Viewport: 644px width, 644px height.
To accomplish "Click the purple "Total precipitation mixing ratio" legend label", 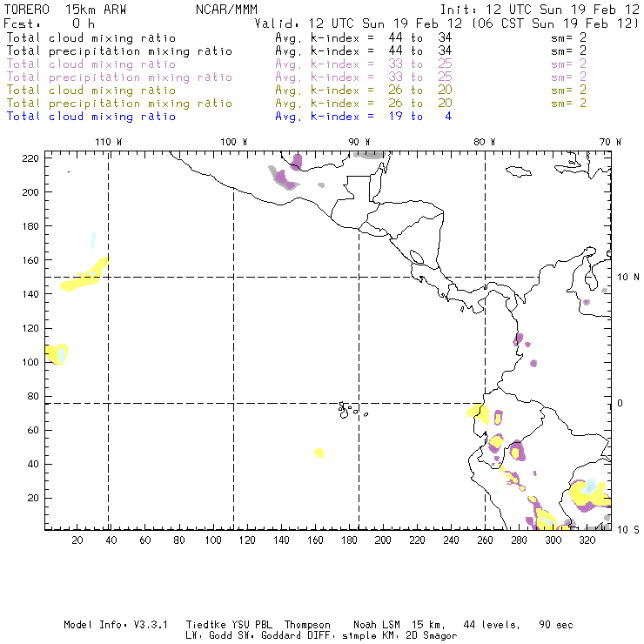I will [119, 77].
